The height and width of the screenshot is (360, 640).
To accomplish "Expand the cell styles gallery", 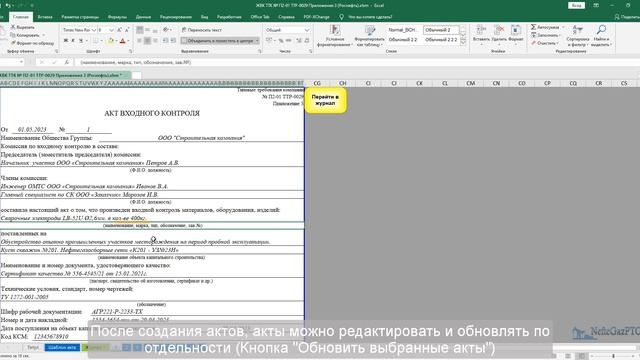I will (x=463, y=43).
